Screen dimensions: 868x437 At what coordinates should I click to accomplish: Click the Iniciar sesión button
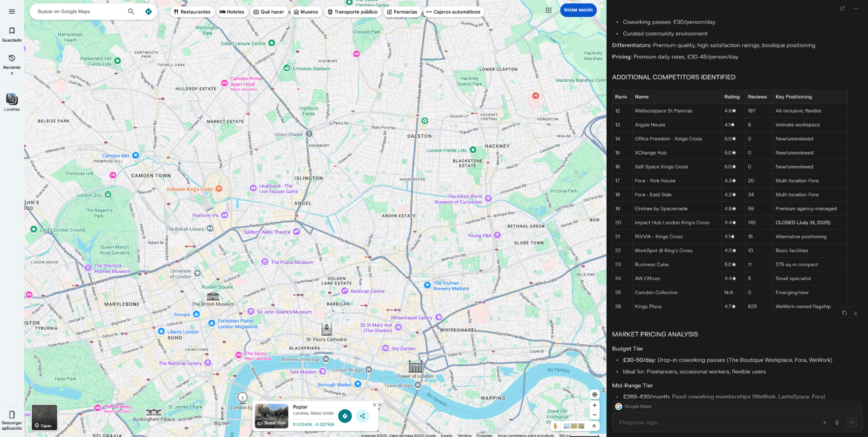point(578,10)
